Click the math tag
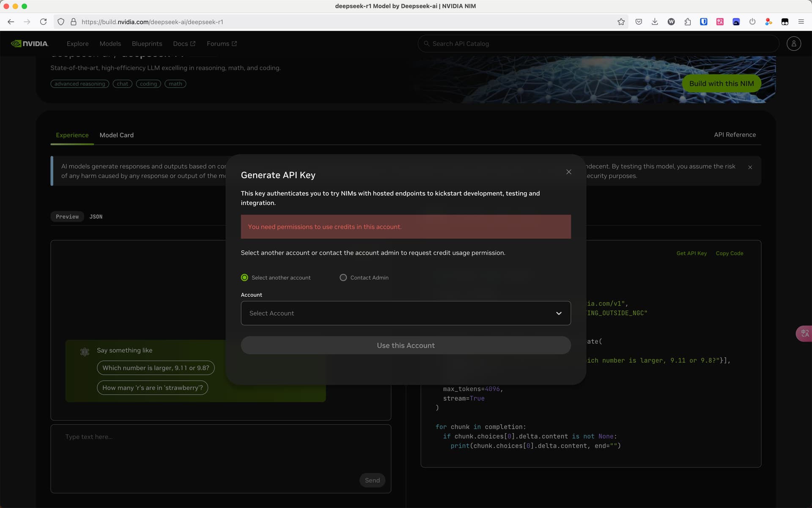The height and width of the screenshot is (508, 812). pos(175,84)
